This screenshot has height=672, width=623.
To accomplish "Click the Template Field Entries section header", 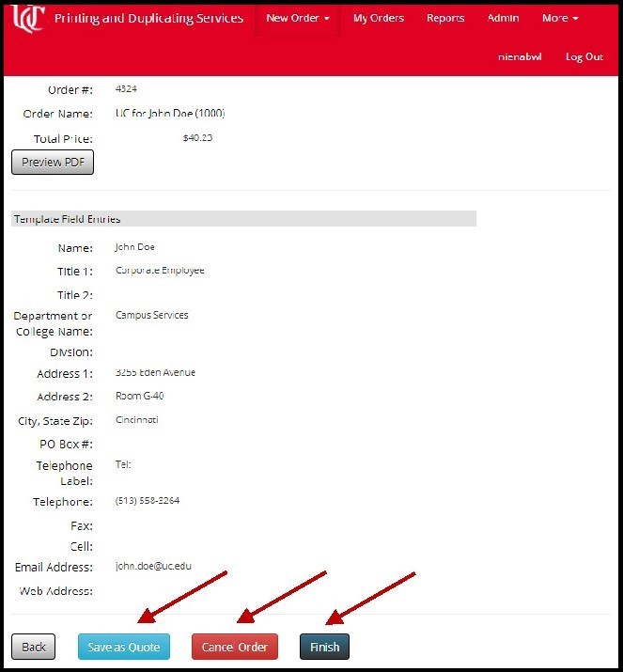I will point(67,219).
